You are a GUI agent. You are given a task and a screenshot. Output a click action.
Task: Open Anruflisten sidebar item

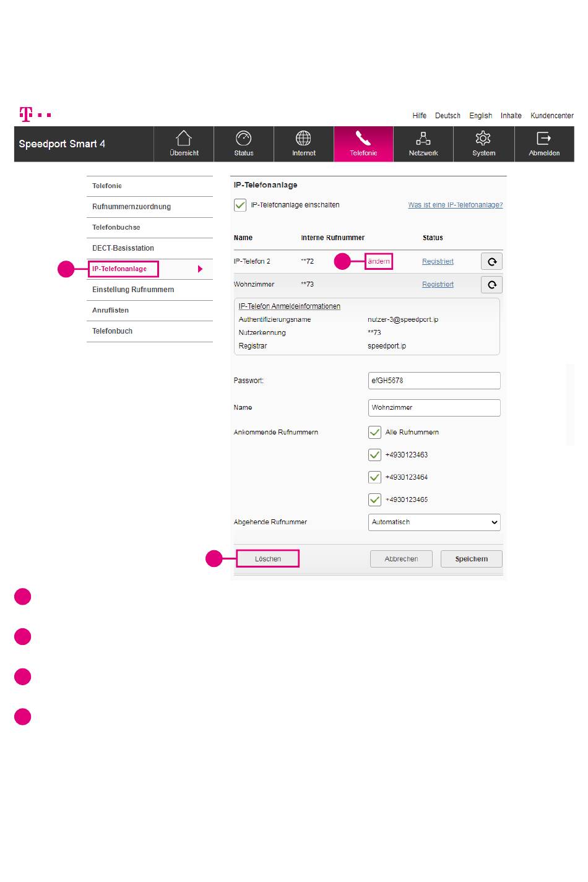[x=150, y=310]
